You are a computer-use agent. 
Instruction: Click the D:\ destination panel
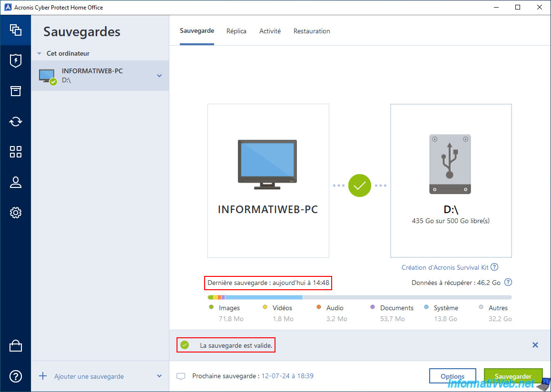pos(451,181)
